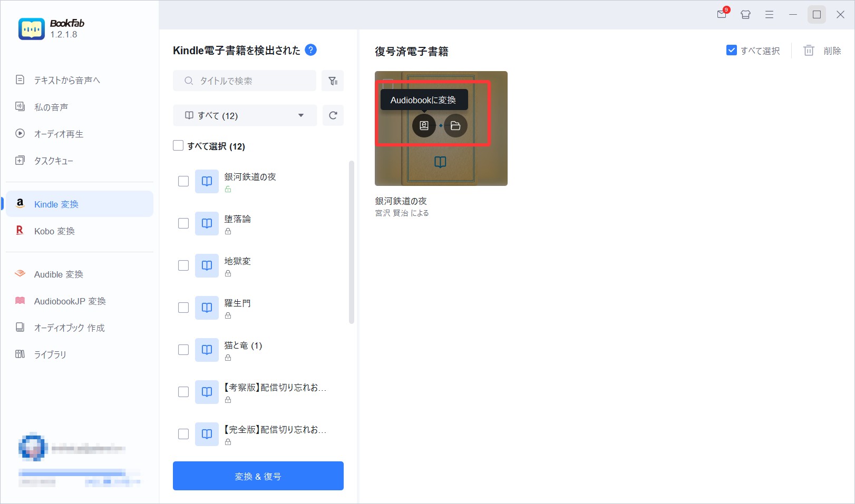Viewport: 855px width, 504px height.
Task: Tick the 堕落論 checkbox
Action: tap(183, 223)
